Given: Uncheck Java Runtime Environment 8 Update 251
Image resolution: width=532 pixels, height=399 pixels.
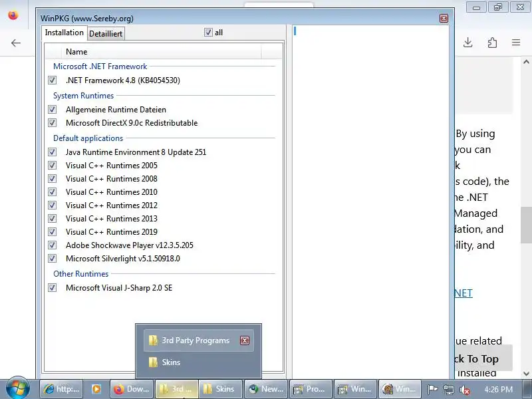Looking at the screenshot, I should tap(52, 152).
